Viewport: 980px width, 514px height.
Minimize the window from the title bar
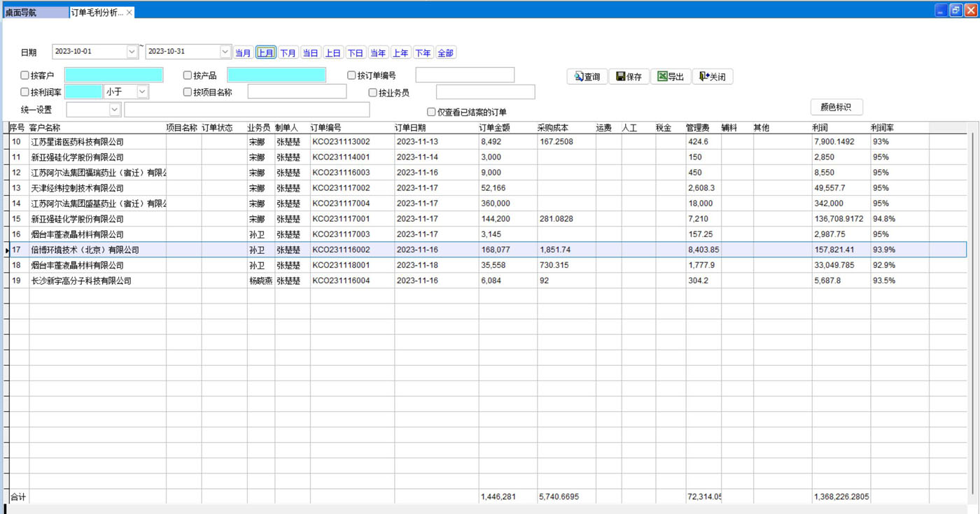(941, 10)
